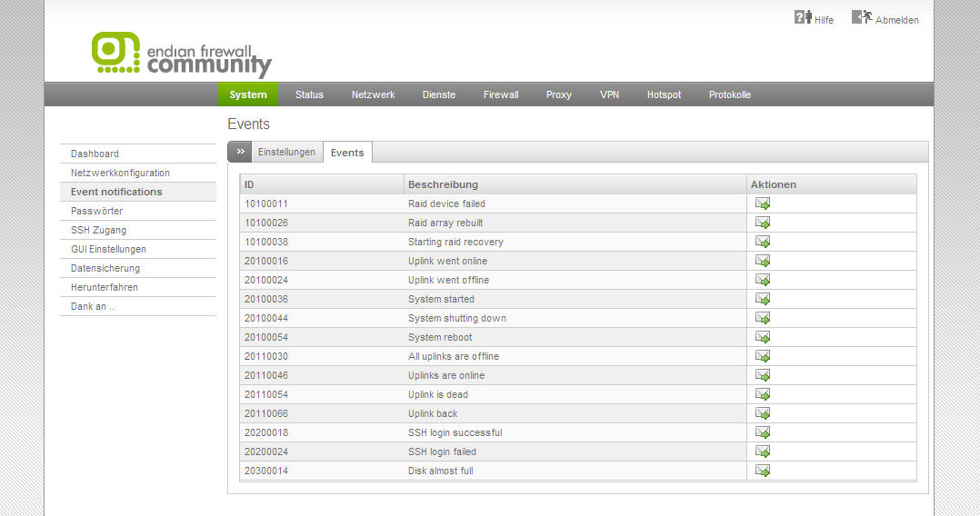Click the Endian Firewall Community logo
Viewport: 980px width, 516px height.
pyautogui.click(x=182, y=55)
